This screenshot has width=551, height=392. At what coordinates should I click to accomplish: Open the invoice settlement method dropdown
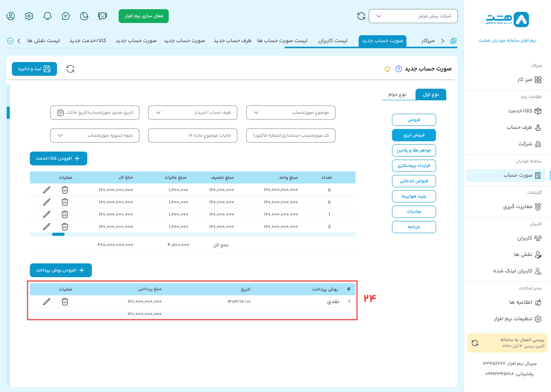(95, 136)
